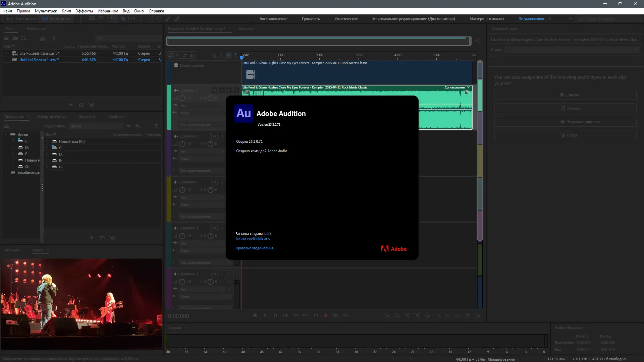Select Lita Fo...eets Classic.mp4 in Files panel
Screen dimensions: 644x362
pos(39,53)
